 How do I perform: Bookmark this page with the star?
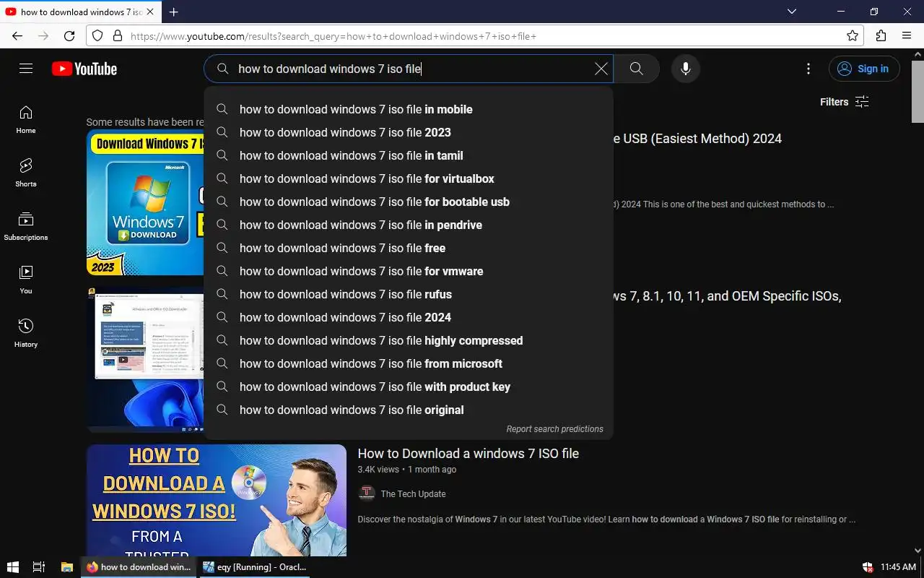click(x=853, y=35)
